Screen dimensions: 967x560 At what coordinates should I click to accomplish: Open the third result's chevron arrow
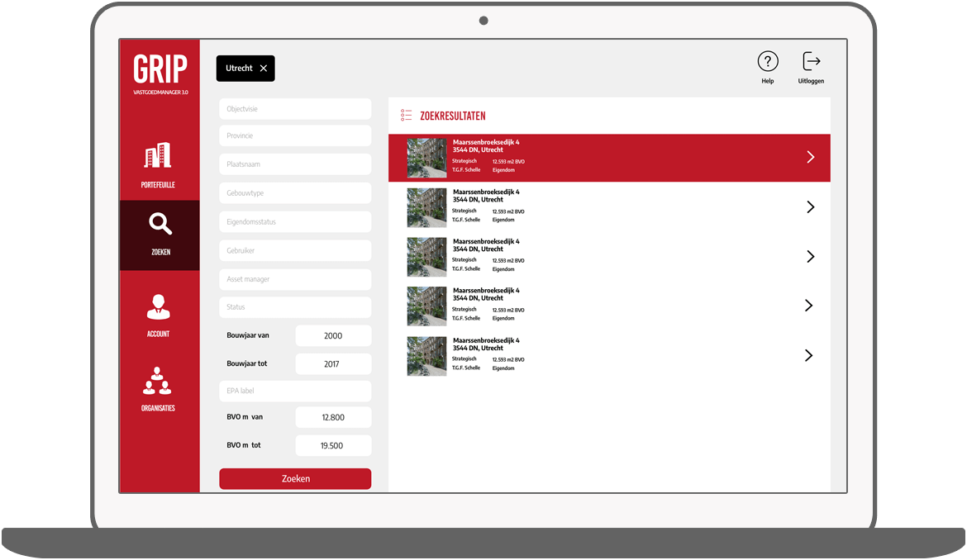coord(810,256)
